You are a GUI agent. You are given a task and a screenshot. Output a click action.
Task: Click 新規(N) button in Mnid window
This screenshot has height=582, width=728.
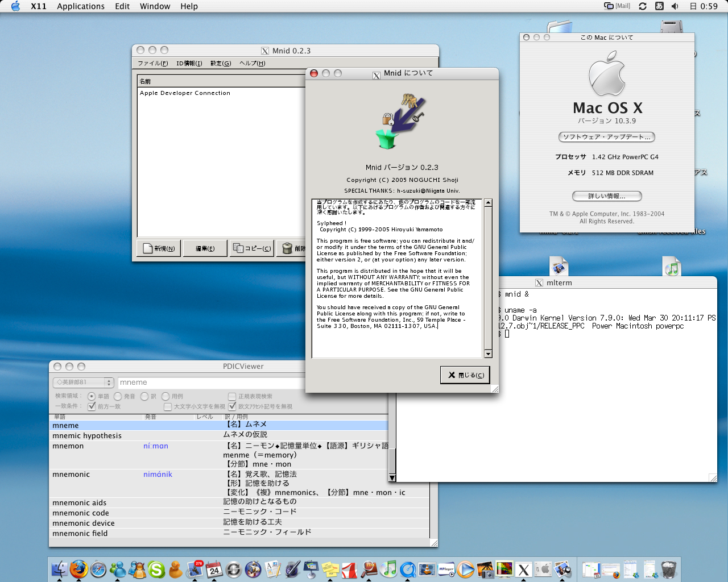tap(159, 248)
